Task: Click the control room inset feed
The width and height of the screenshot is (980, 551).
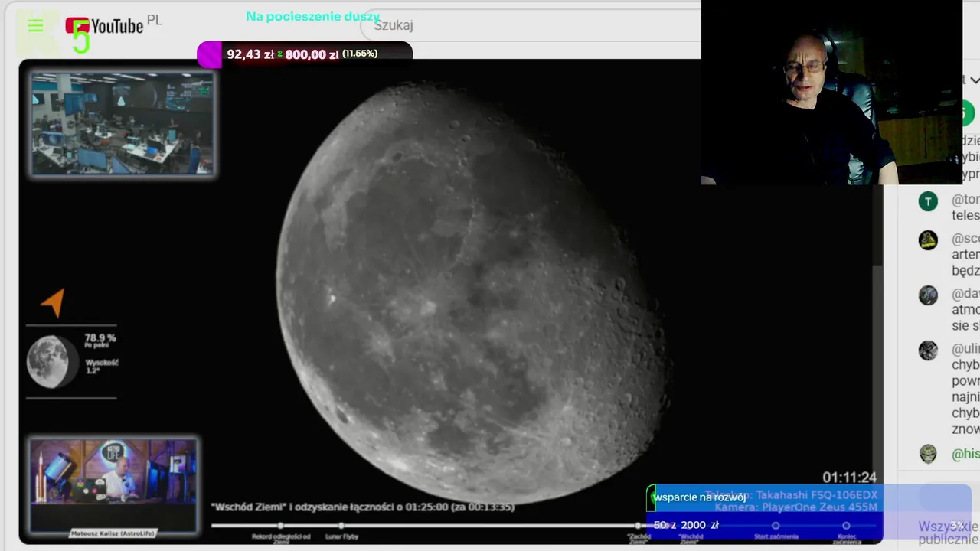Action: click(122, 123)
